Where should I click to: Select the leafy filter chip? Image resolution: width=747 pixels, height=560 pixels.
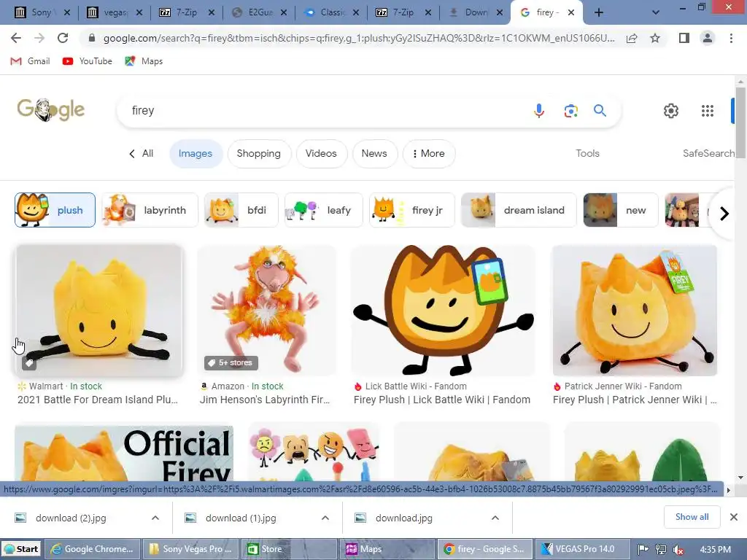click(x=323, y=210)
